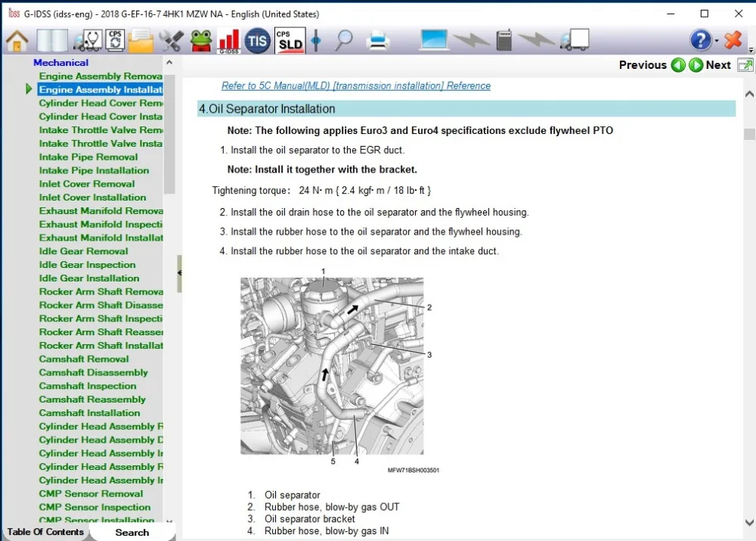Viewport: 756px width, 541px height.
Task: Click the laptop computer connection icon
Action: 433,40
